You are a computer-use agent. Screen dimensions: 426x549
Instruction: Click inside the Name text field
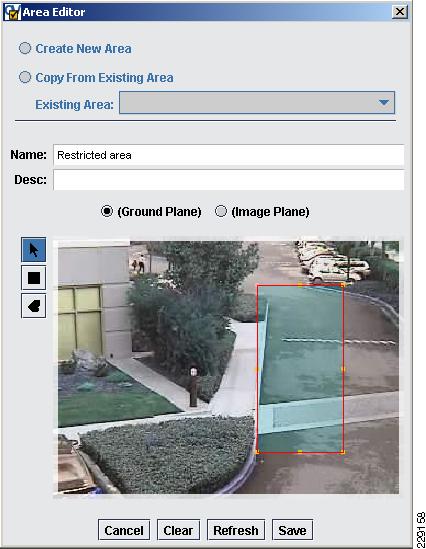click(229, 155)
